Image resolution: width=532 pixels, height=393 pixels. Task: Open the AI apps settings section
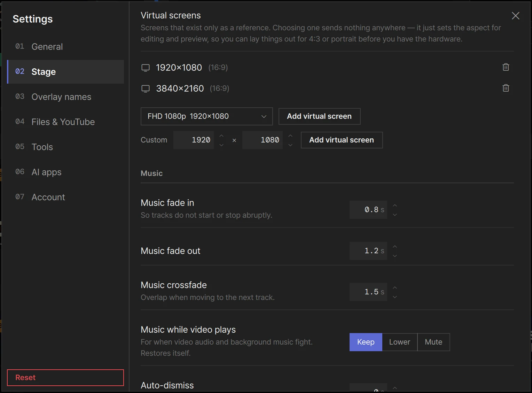65,172
